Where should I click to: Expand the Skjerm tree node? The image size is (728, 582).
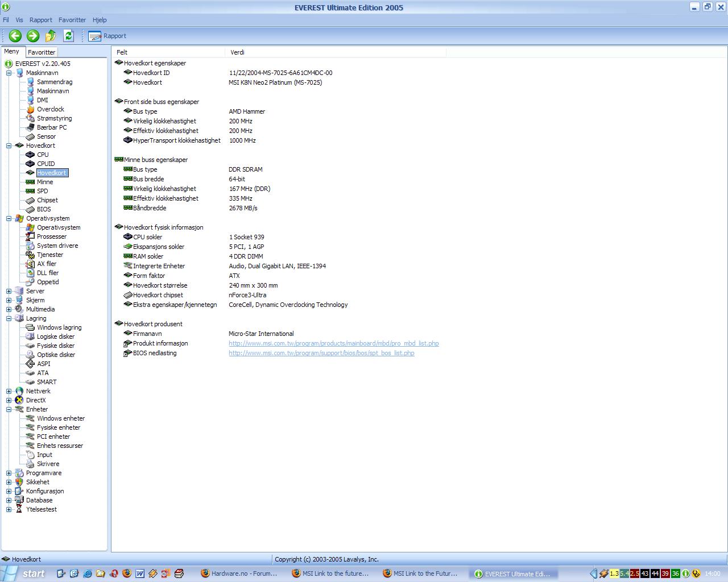tap(9, 300)
